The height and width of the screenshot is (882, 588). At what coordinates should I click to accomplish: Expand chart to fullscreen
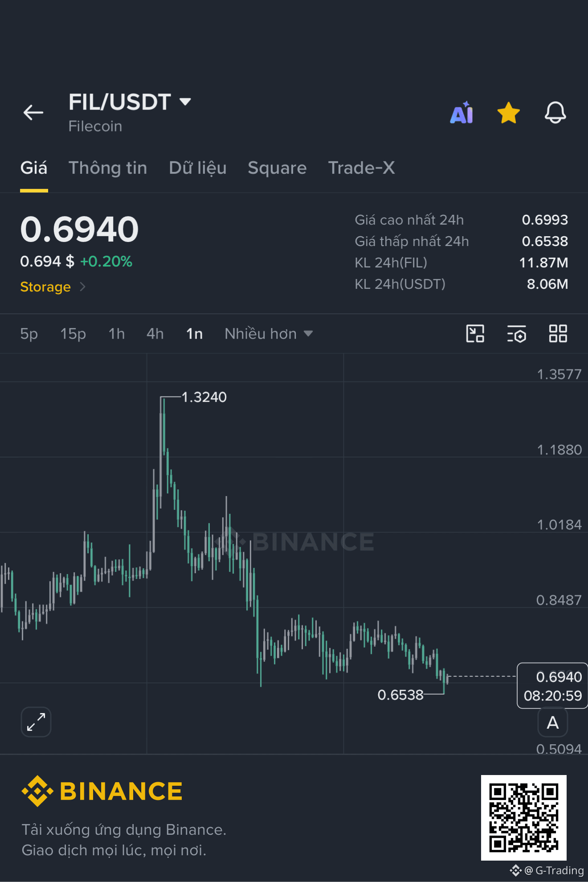point(36,722)
